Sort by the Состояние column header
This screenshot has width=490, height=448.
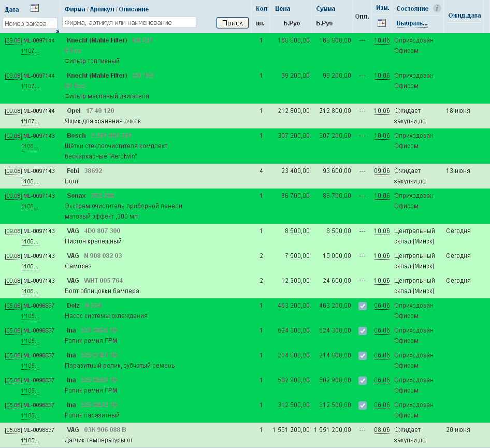(x=412, y=9)
